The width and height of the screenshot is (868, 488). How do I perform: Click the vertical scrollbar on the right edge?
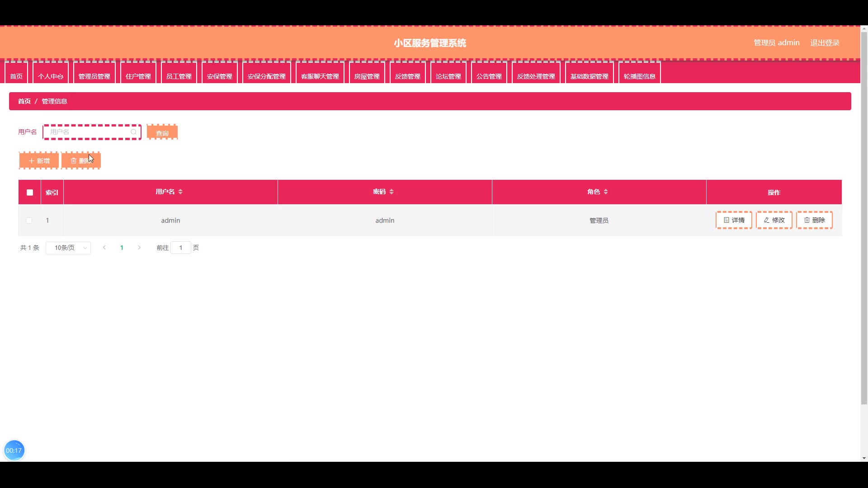(x=864, y=218)
